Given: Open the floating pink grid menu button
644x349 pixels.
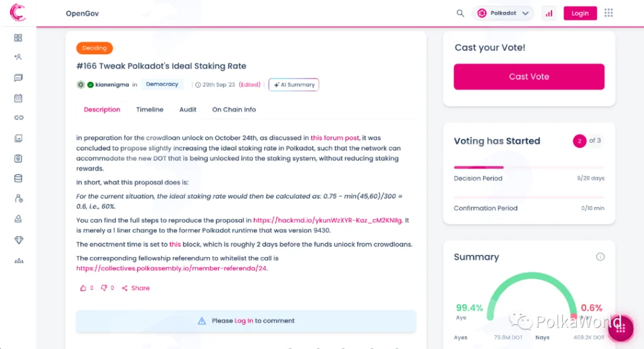Looking at the screenshot, I should tap(621, 328).
